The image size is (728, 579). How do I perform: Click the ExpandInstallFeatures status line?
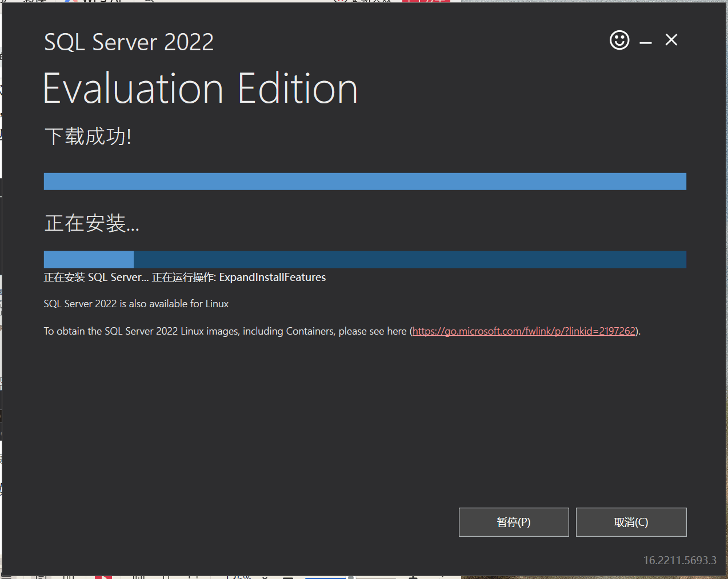click(x=185, y=278)
